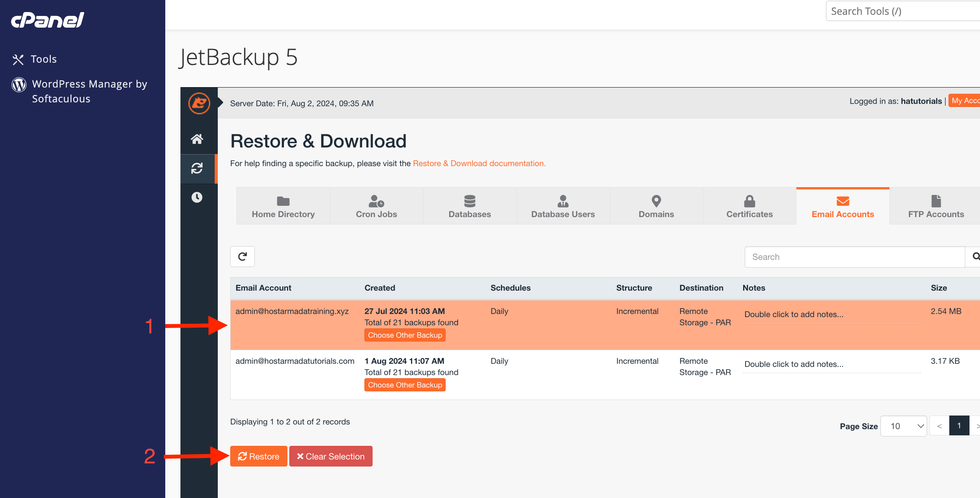The height and width of the screenshot is (498, 980).
Task: Open the restore sync icon in sidebar
Action: tap(197, 168)
